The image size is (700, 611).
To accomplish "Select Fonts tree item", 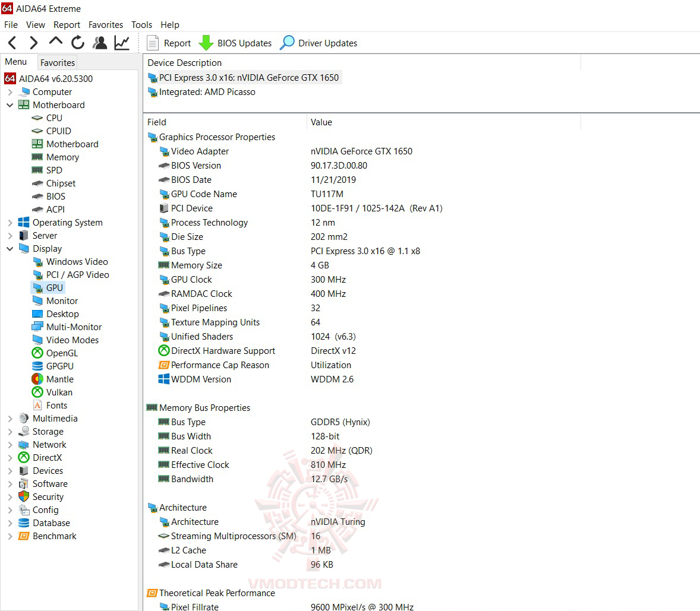I will point(56,406).
